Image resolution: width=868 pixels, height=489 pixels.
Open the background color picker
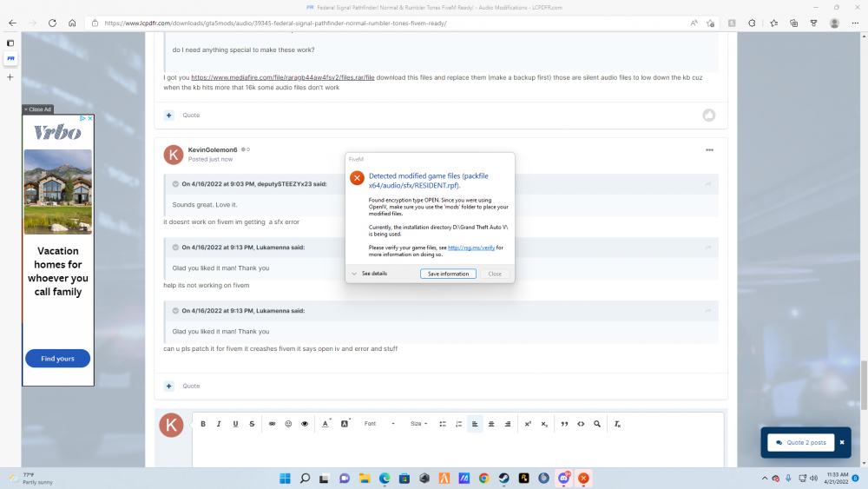[345, 424]
